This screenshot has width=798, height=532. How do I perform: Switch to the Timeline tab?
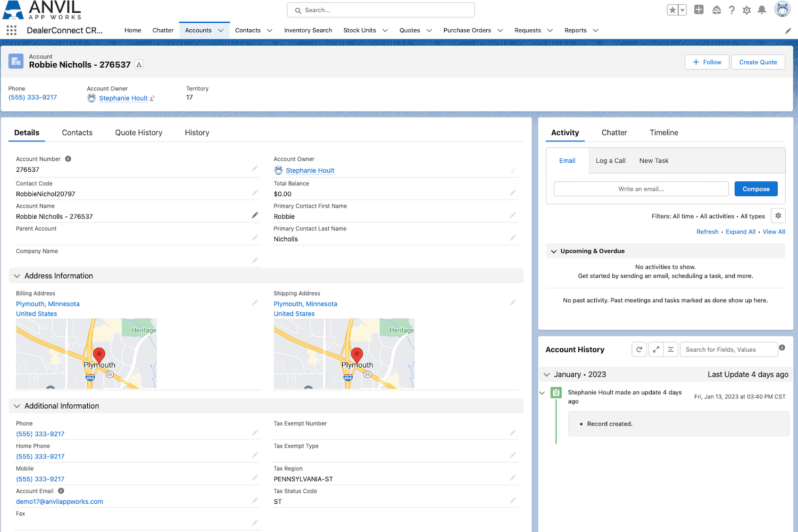tap(664, 132)
